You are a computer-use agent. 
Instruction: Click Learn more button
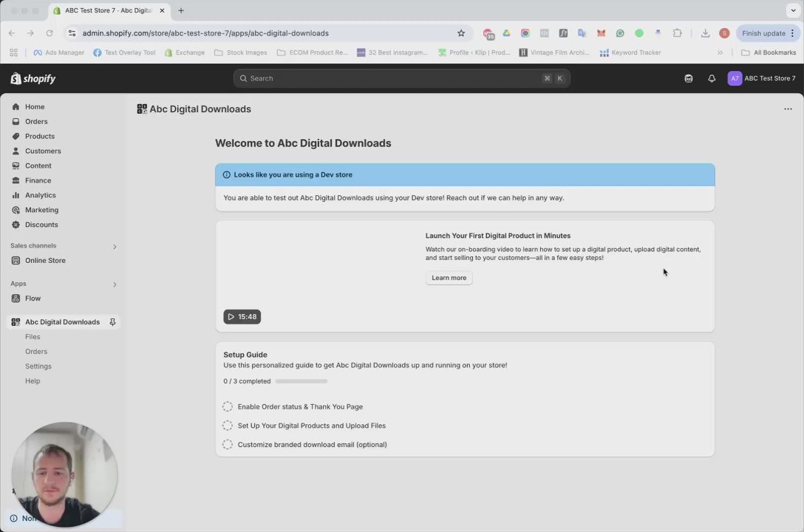[x=449, y=278]
